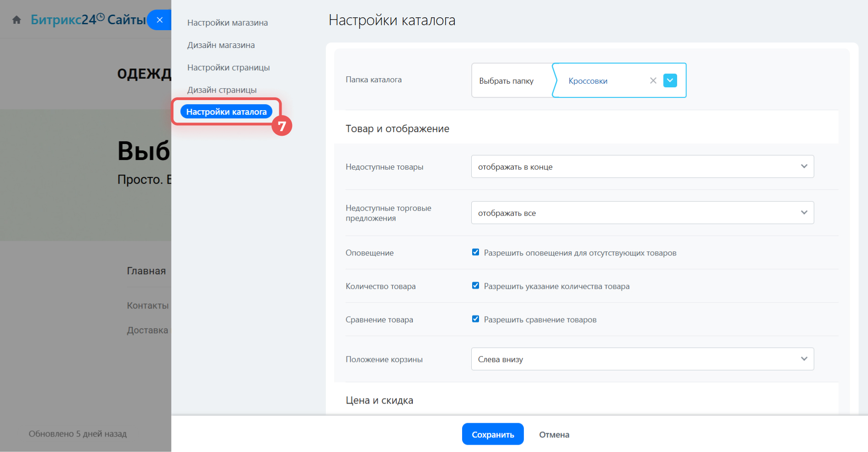
Task: Go to Дизайн магазина section
Action: click(221, 45)
